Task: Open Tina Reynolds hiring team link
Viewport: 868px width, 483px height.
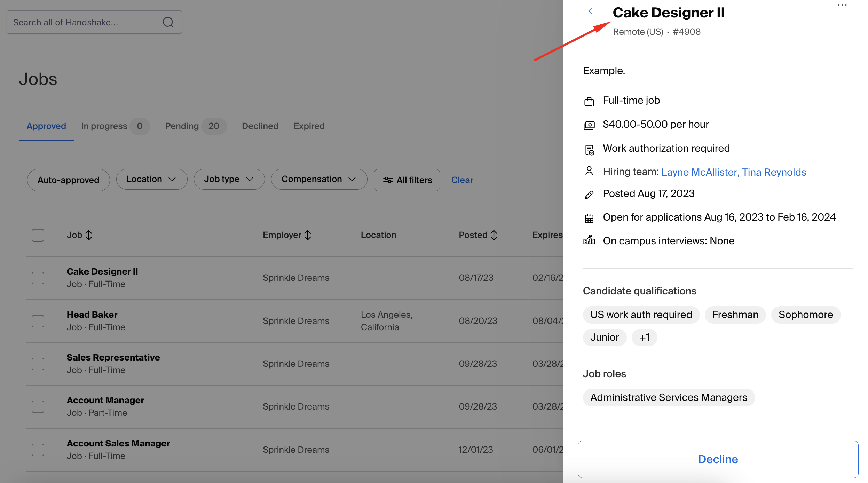Action: pyautogui.click(x=774, y=172)
